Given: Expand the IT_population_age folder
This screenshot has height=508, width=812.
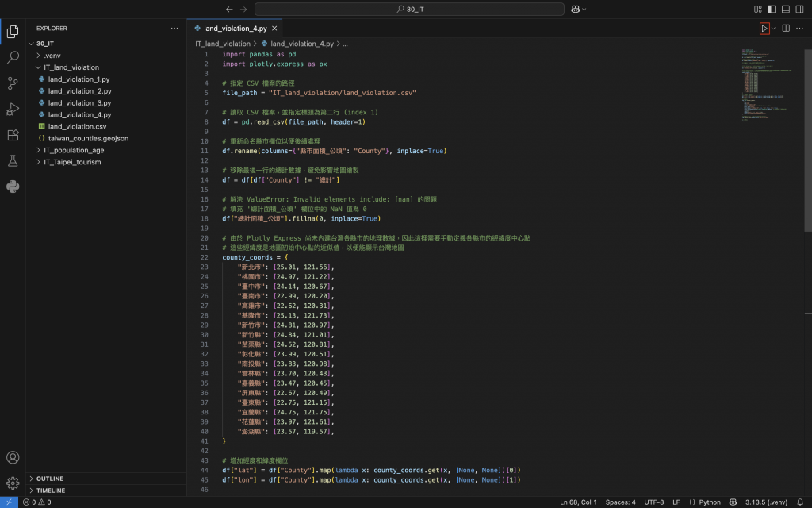Looking at the screenshot, I should click(74, 150).
